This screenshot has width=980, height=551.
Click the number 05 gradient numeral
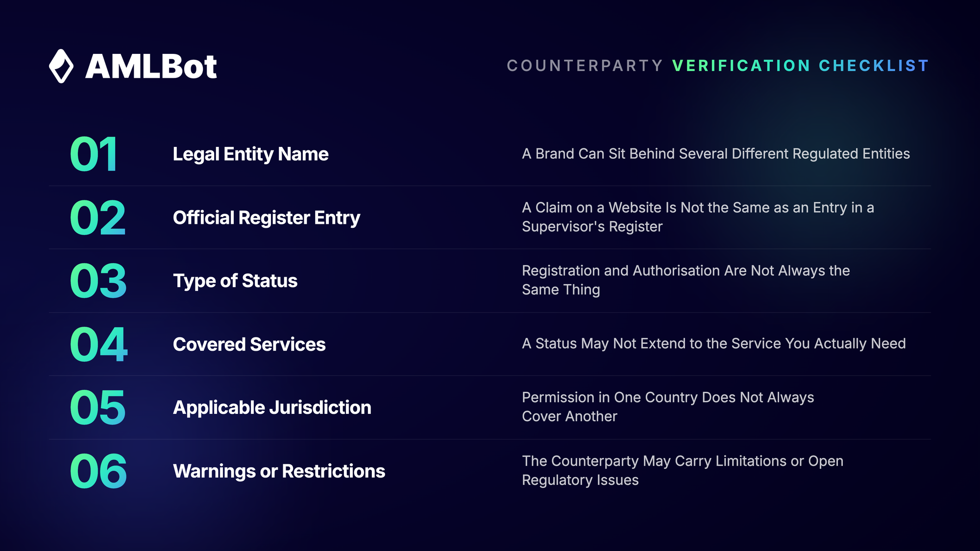pyautogui.click(x=98, y=407)
